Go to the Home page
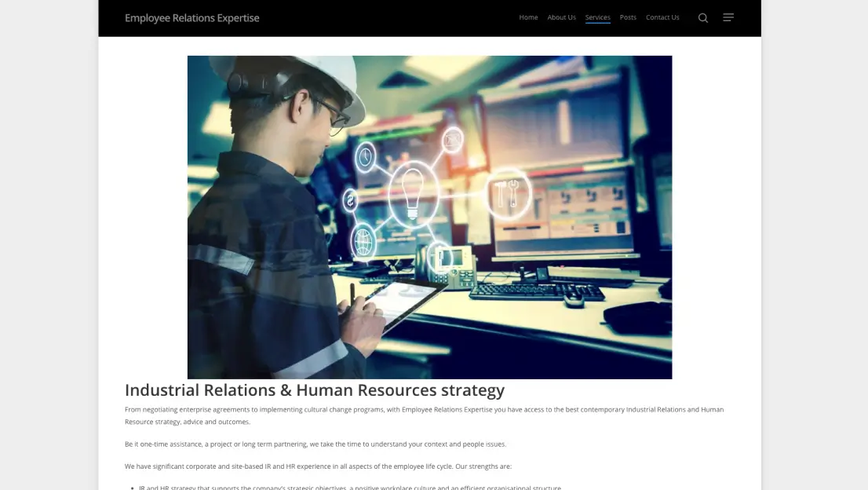The height and width of the screenshot is (490, 868). coord(528,17)
